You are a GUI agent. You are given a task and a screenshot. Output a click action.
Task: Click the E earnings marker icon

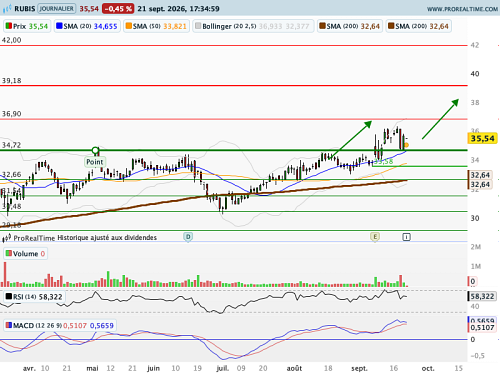click(375, 237)
